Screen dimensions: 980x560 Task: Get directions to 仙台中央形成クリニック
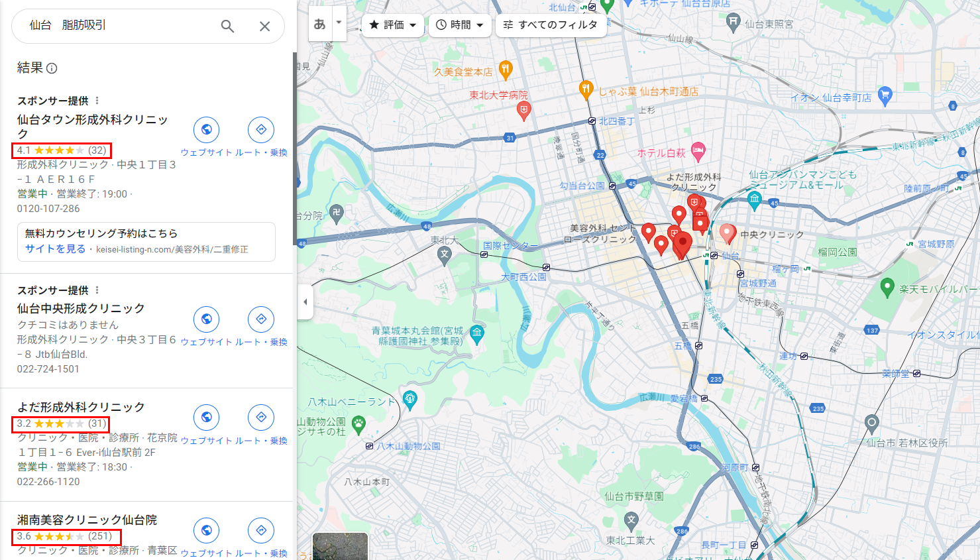pyautogui.click(x=261, y=319)
